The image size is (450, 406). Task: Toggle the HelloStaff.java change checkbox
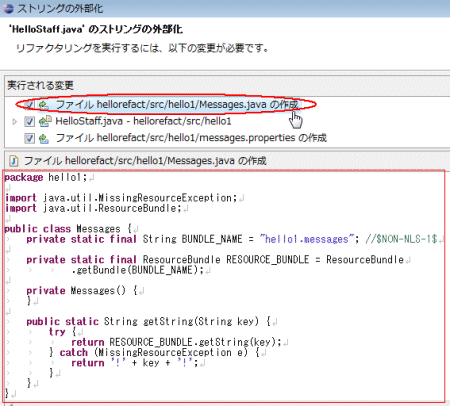click(29, 121)
